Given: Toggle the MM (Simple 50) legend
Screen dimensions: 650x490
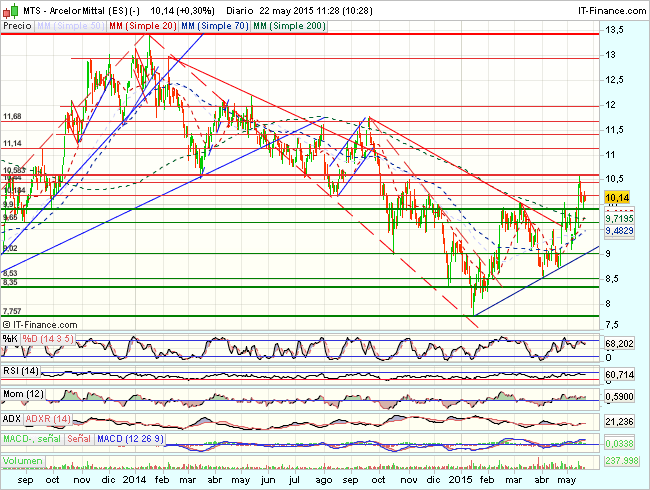Looking at the screenshot, I should pos(70,26).
